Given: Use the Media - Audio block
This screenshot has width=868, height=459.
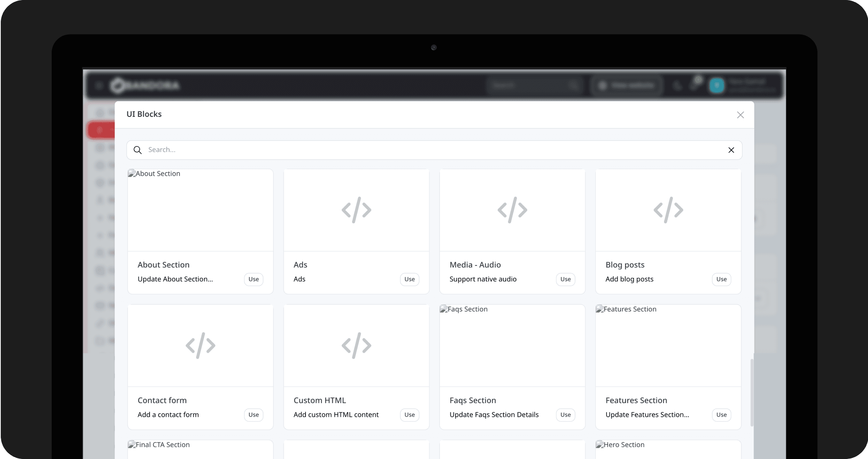Looking at the screenshot, I should (566, 279).
